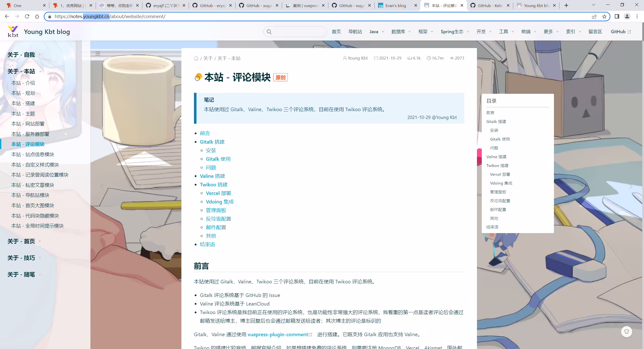644x349 pixels.
Task: Open sidebar item 本站 - 介绍
Action: [x=23, y=83]
